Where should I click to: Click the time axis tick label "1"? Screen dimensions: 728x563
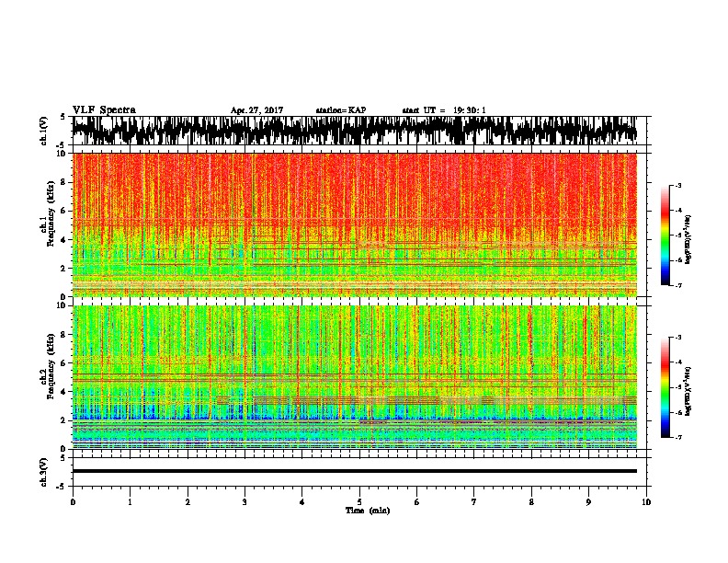pyautogui.click(x=131, y=502)
